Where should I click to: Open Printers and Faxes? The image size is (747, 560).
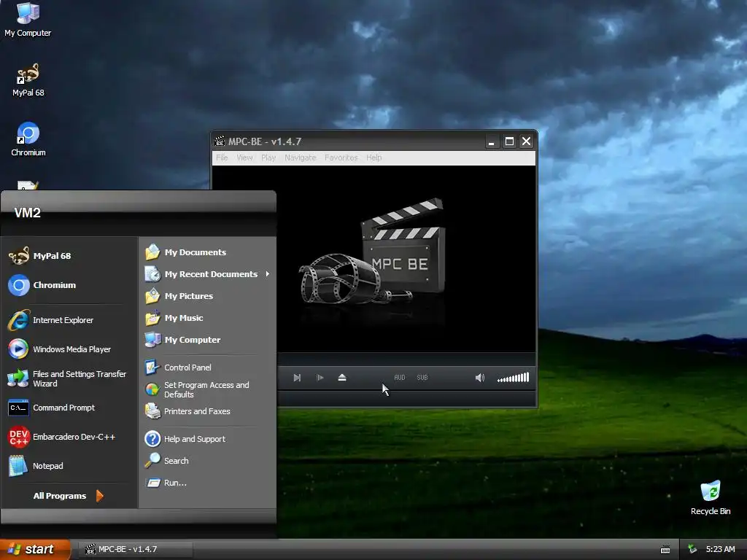[x=208, y=411]
